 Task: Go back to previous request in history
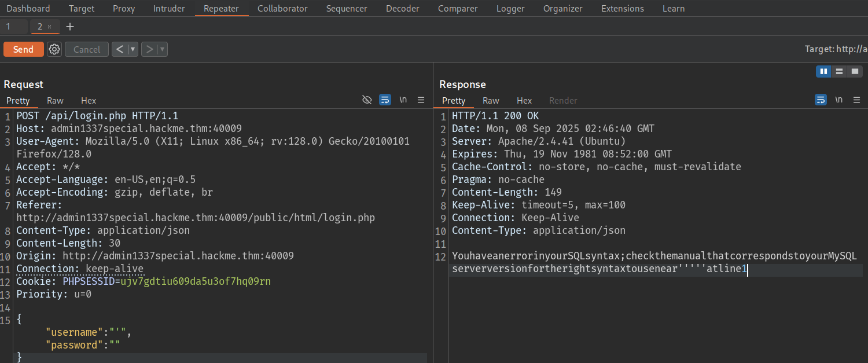tap(119, 49)
